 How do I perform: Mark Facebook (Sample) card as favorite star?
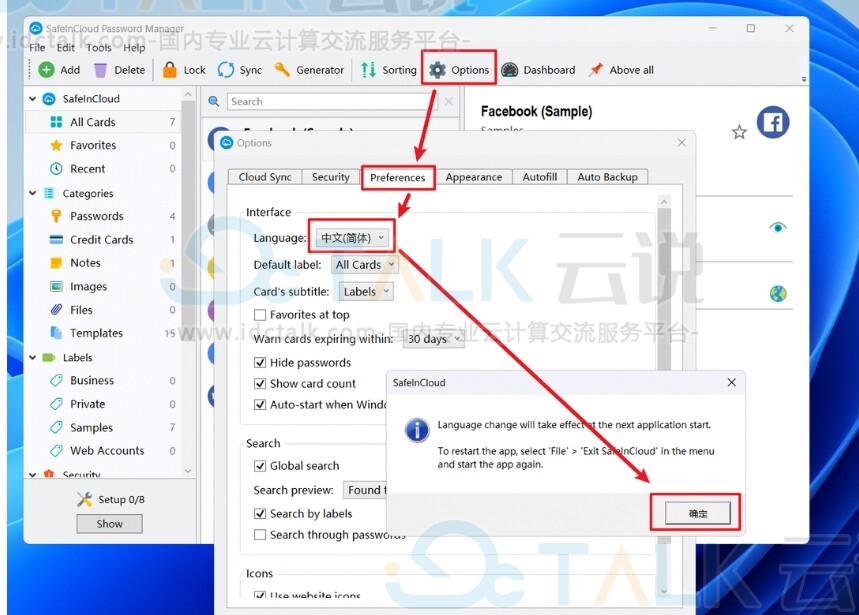pos(739,132)
